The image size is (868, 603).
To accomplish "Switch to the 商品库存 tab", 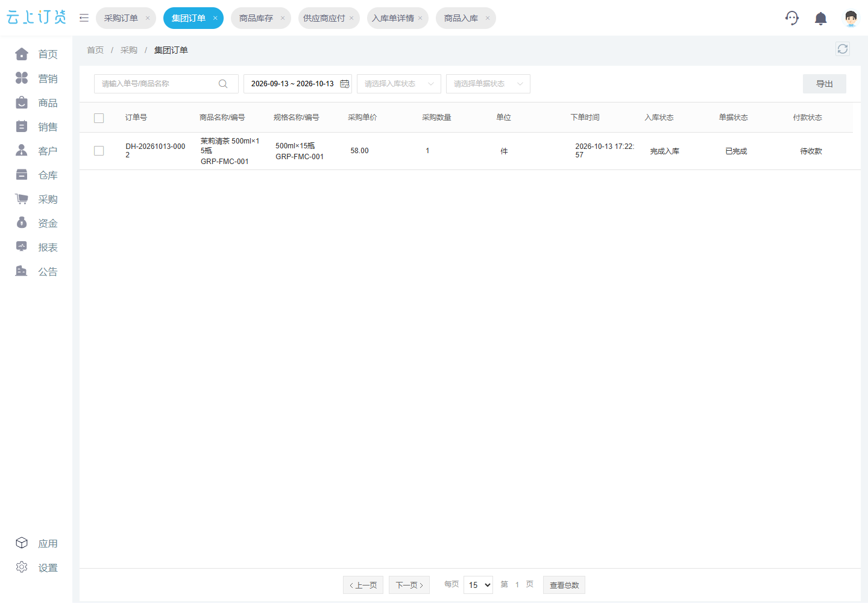I will click(256, 18).
